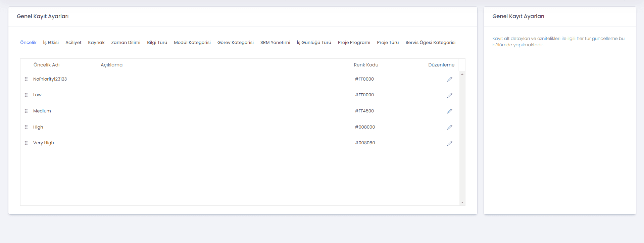The height and width of the screenshot is (243, 644).
Task: Click the drag handle beside Low
Action: pyautogui.click(x=26, y=95)
